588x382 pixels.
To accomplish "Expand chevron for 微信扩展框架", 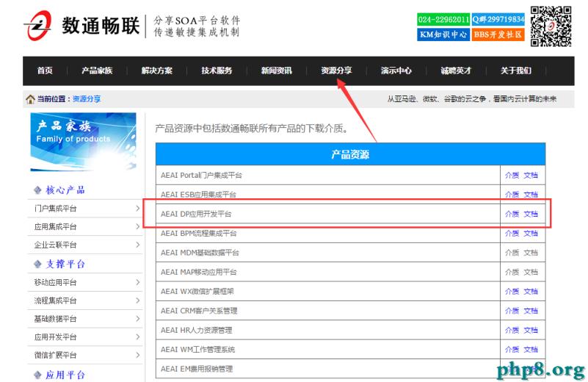I will coord(137,355).
